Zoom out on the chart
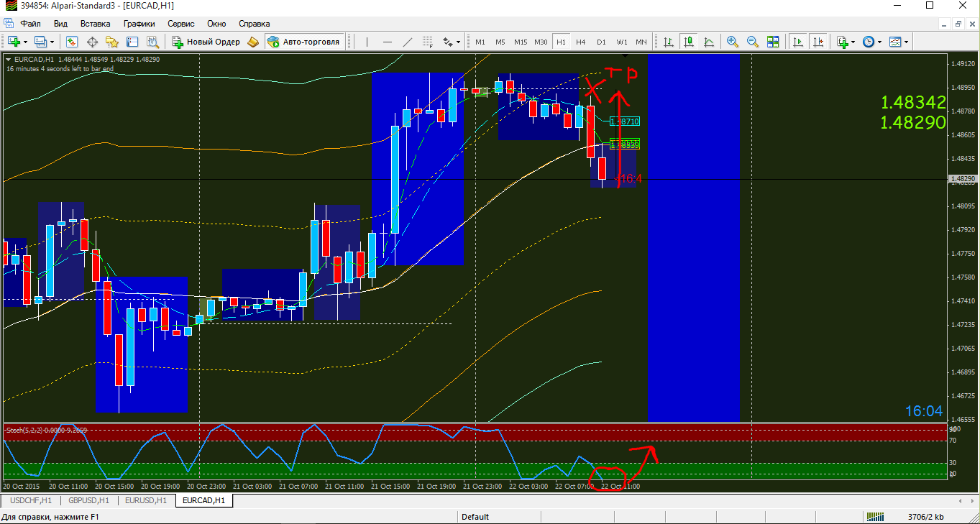The width and height of the screenshot is (980, 524). coord(753,42)
